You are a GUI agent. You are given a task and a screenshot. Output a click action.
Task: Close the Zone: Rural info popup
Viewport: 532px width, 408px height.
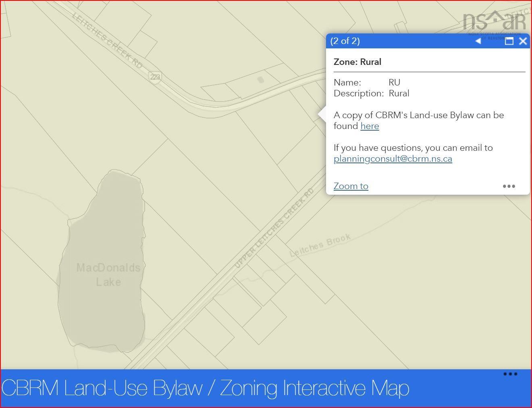[x=523, y=41]
